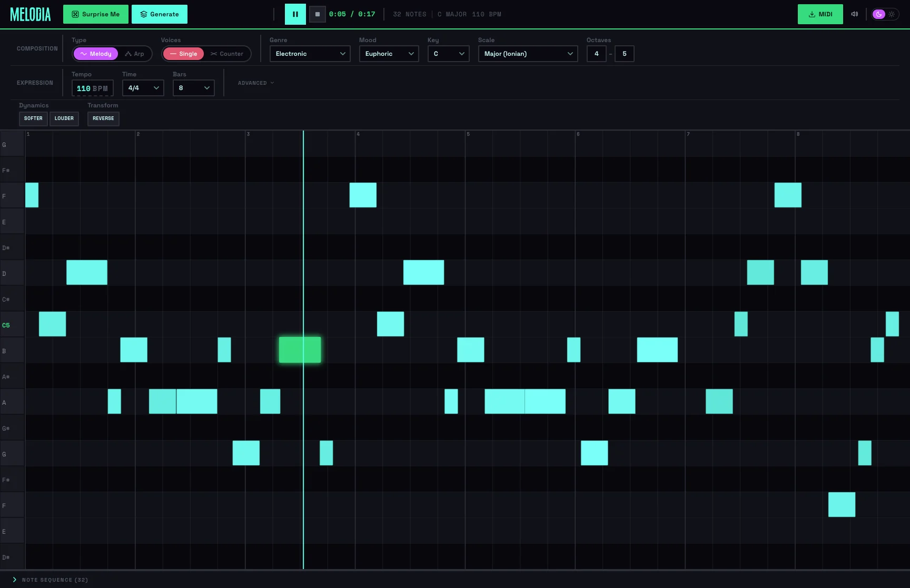Click the '32 NOTES' status text
Screen dimensions: 910x588
point(410,14)
